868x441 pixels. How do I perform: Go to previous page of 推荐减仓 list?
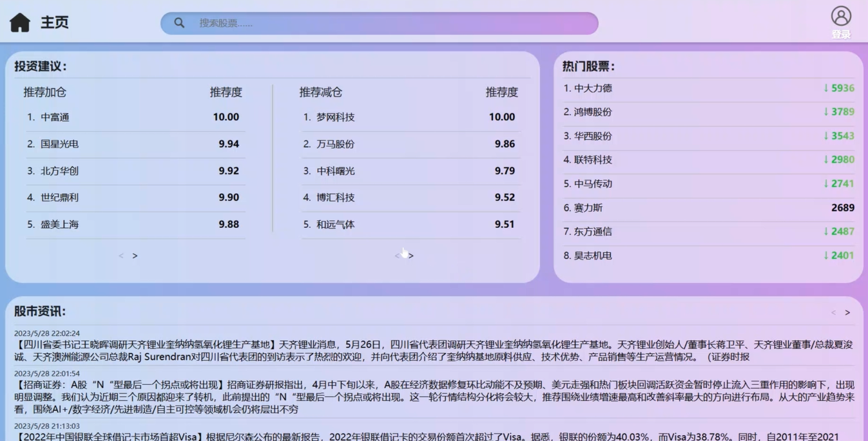397,256
